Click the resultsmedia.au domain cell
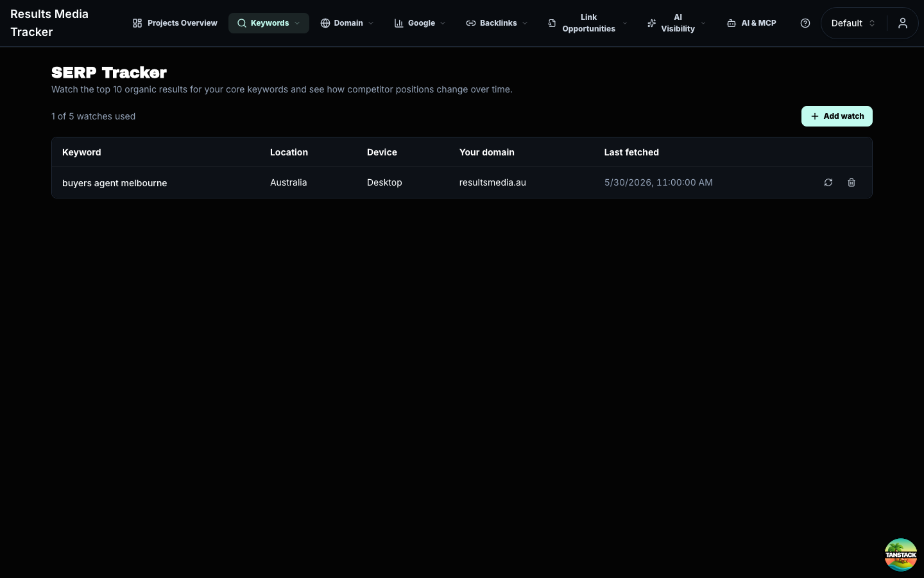The image size is (924, 578). click(x=493, y=182)
